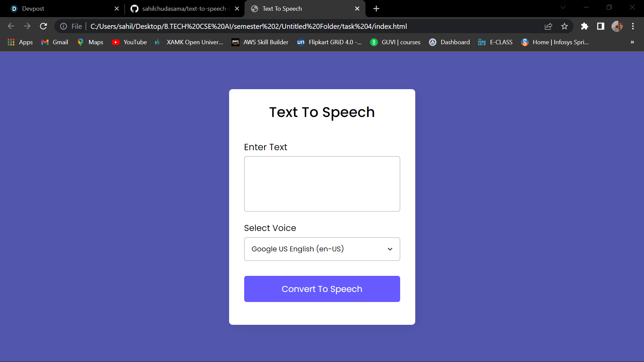Click the browser Extensions puzzle icon
The image size is (644, 362).
pos(585,26)
